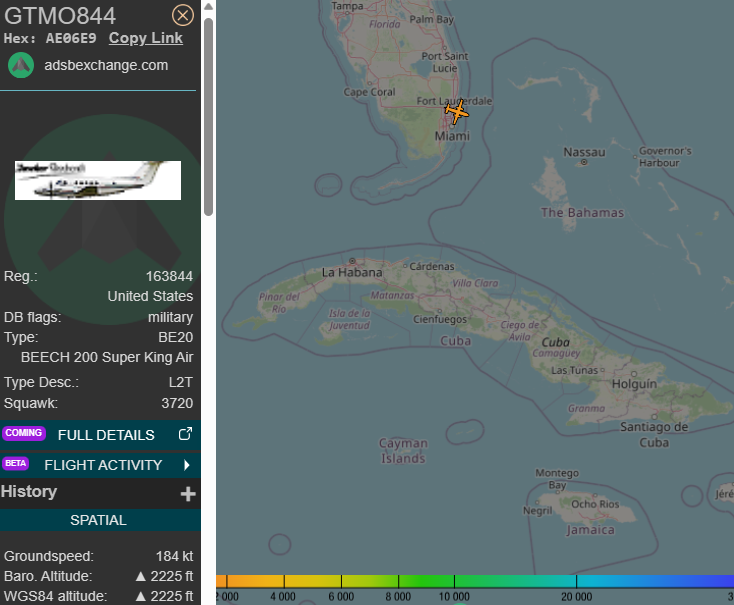Click Cienfuegos label on map
The image size is (734, 605).
440,319
